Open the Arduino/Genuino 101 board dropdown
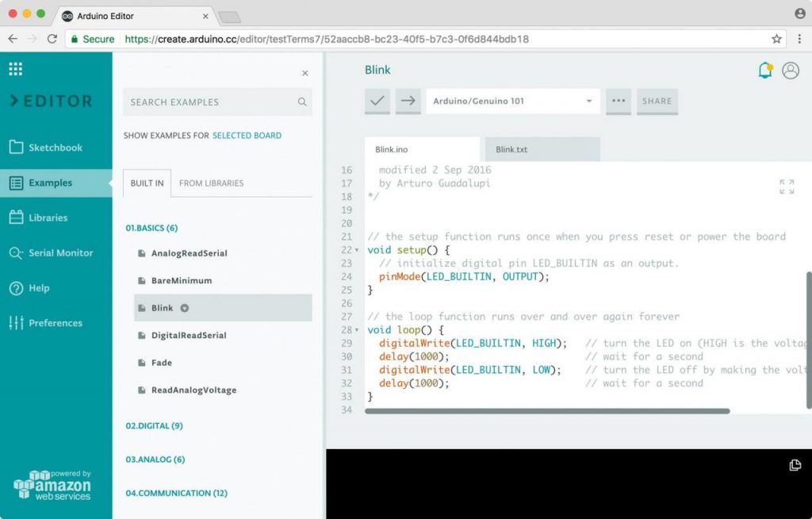The height and width of the screenshot is (519, 812). (x=512, y=102)
